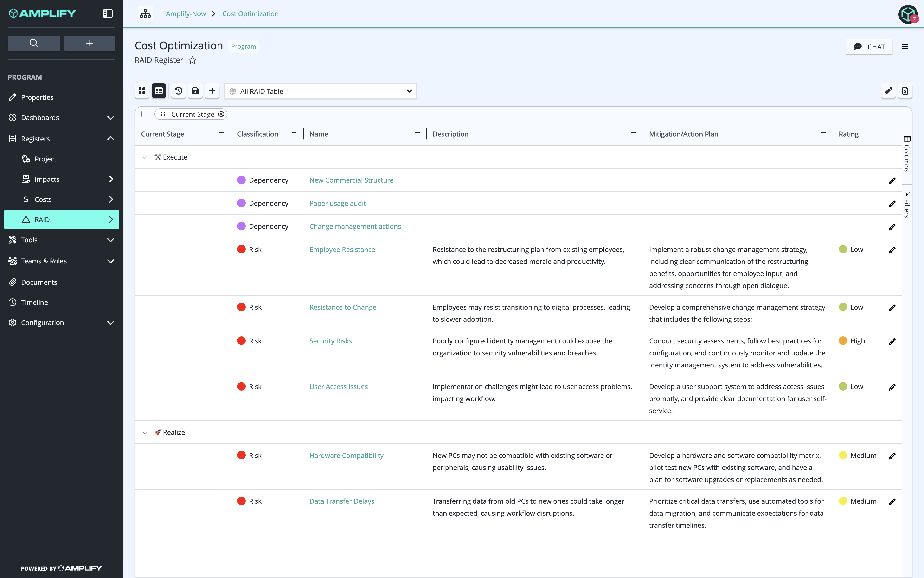Open the sidebar search button

pos(34,43)
